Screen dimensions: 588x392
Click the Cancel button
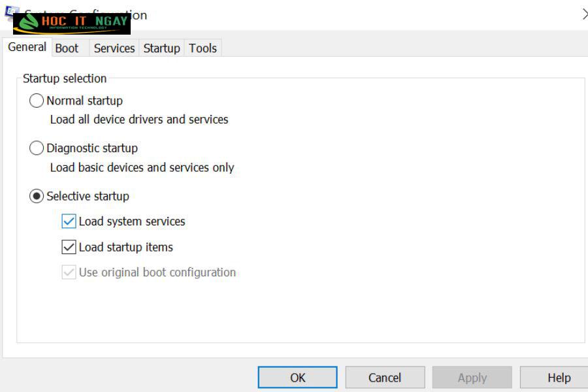click(385, 378)
